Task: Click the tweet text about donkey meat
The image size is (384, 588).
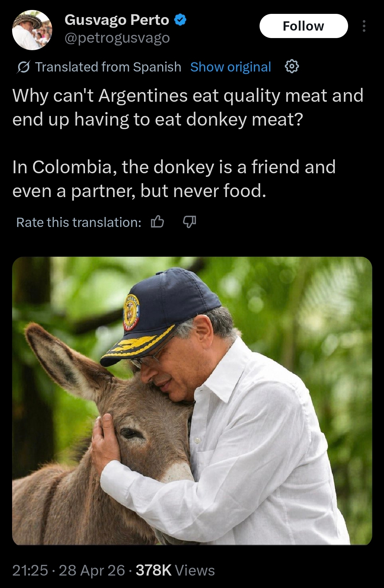Action: click(188, 107)
